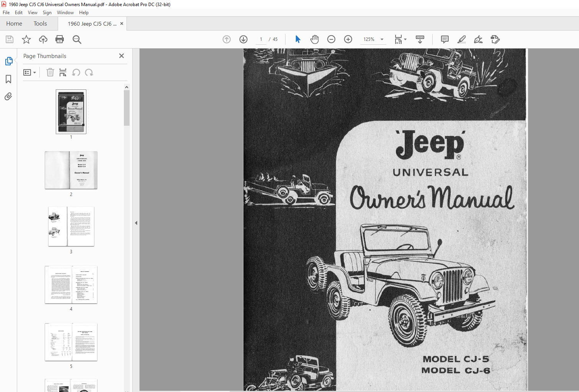
Task: Open the Bookmarks panel
Action: [x=8, y=79]
